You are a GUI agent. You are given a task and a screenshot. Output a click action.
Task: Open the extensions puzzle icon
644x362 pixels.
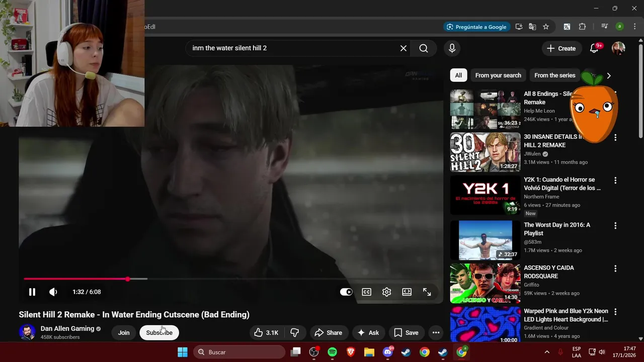[x=583, y=27]
